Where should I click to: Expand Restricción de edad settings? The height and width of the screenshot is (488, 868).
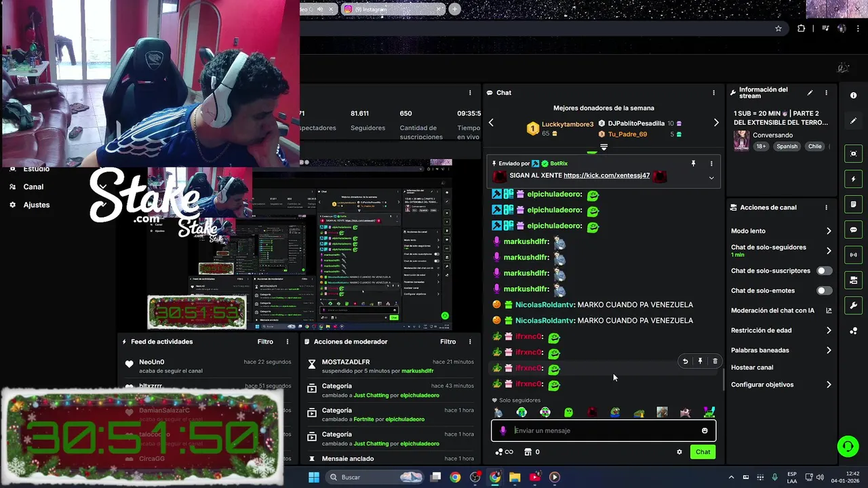829,331
